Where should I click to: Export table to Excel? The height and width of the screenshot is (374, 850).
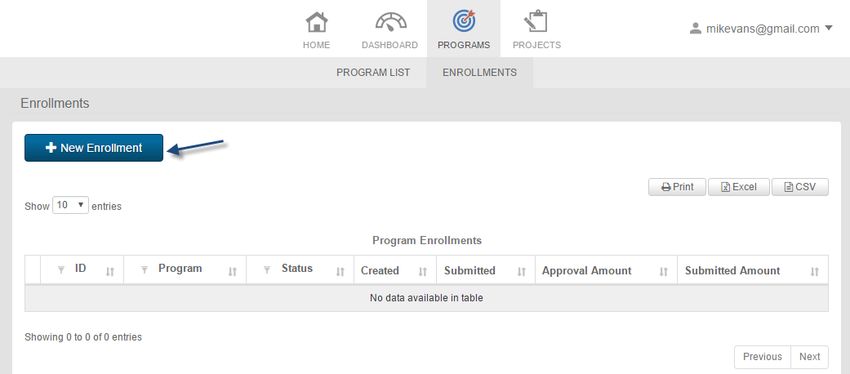738,187
